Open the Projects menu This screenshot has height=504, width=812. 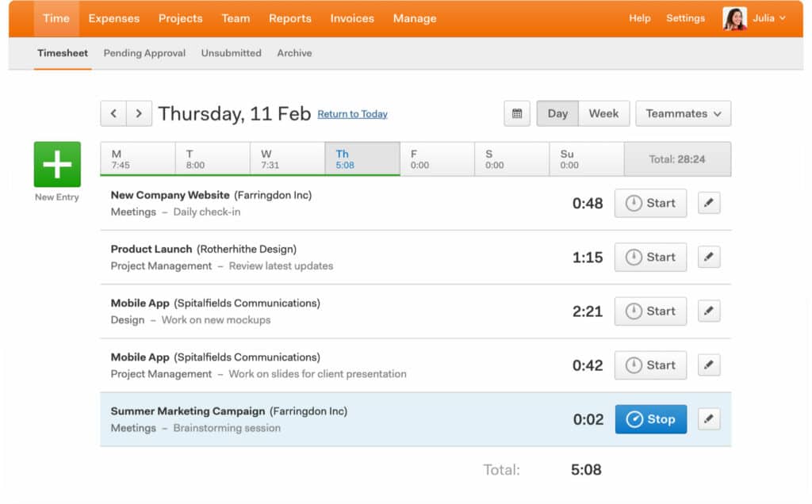[180, 18]
